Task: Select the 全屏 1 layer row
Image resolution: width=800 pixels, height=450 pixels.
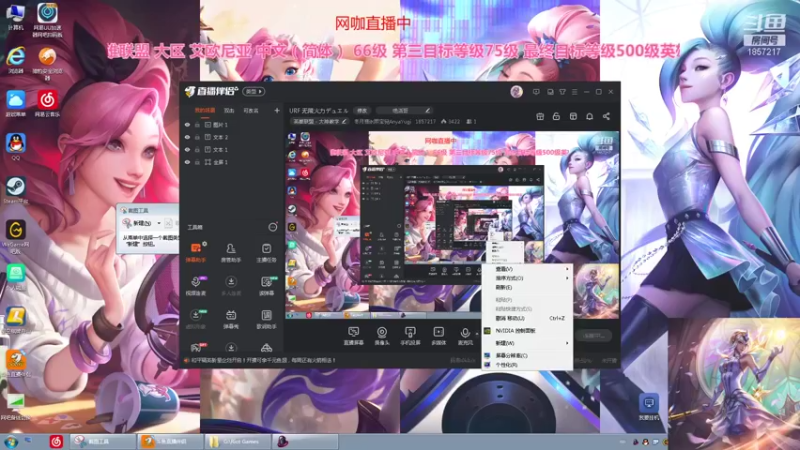Action: 232,162
